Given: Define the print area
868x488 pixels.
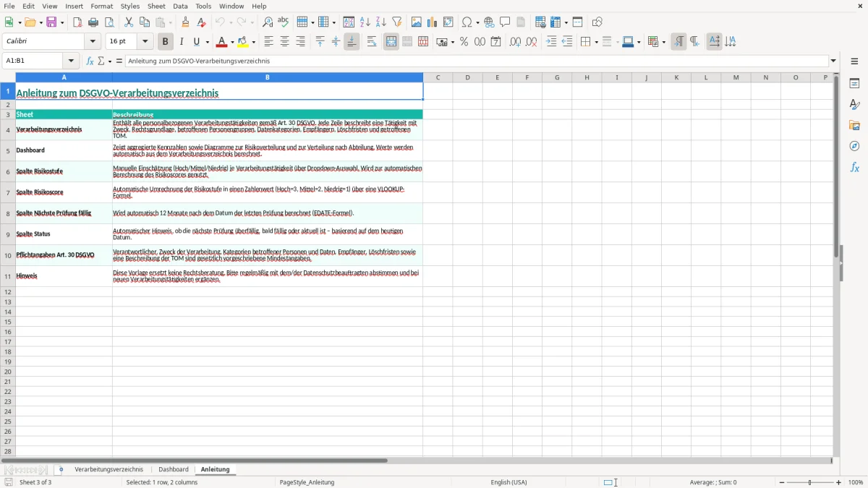Looking at the screenshot, I should (x=540, y=22).
